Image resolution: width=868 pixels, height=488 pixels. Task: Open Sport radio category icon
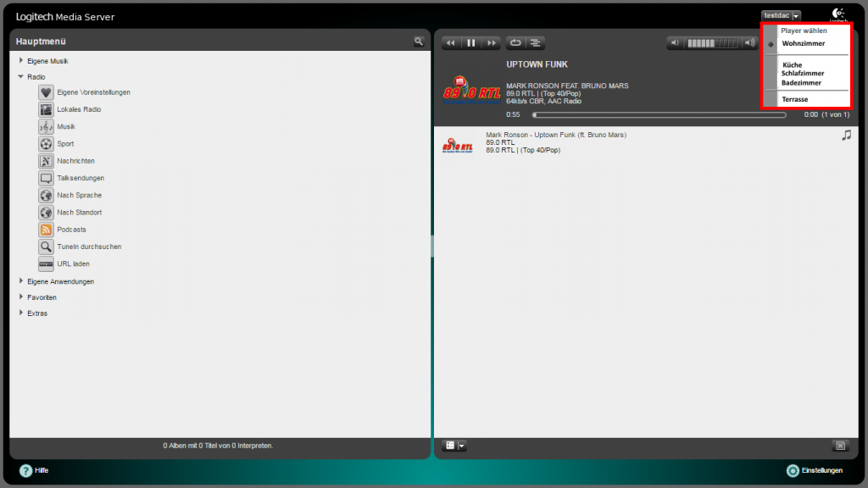[x=46, y=144]
